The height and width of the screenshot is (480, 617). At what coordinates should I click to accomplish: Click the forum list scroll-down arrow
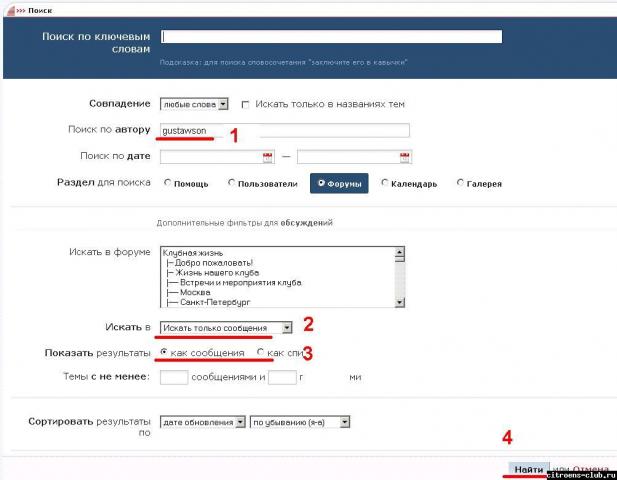399,302
